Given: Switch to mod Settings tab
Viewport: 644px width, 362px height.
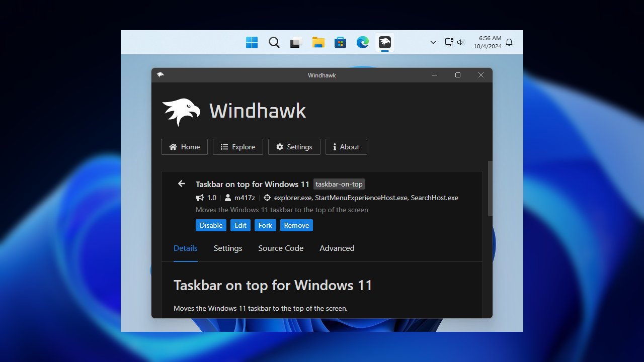Looking at the screenshot, I should (x=228, y=248).
